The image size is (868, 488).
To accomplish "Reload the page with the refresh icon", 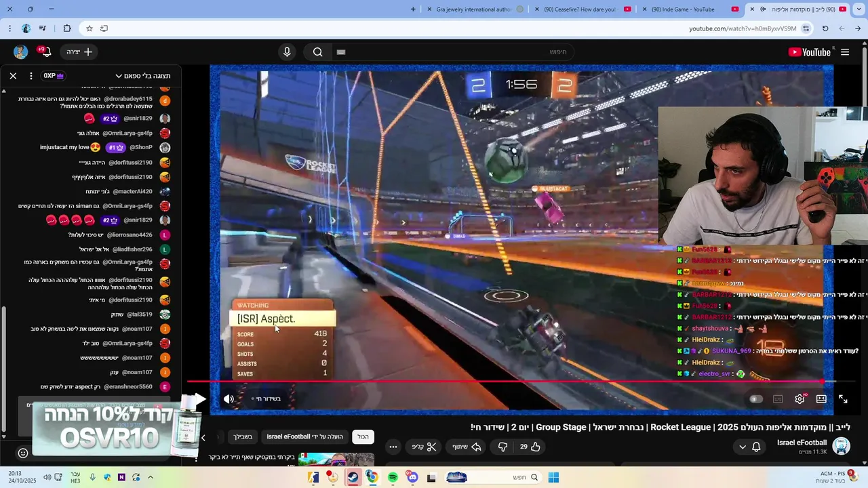I will tap(825, 28).
